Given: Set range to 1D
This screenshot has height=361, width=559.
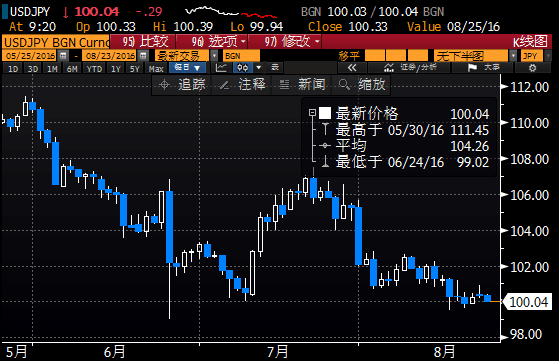Looking at the screenshot, I should (x=13, y=68).
